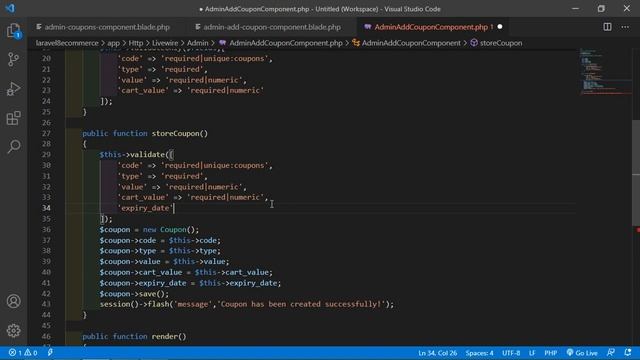This screenshot has height=360, width=640.
Task: Click Spaces: 4 indentation setting
Action: (x=479, y=353)
